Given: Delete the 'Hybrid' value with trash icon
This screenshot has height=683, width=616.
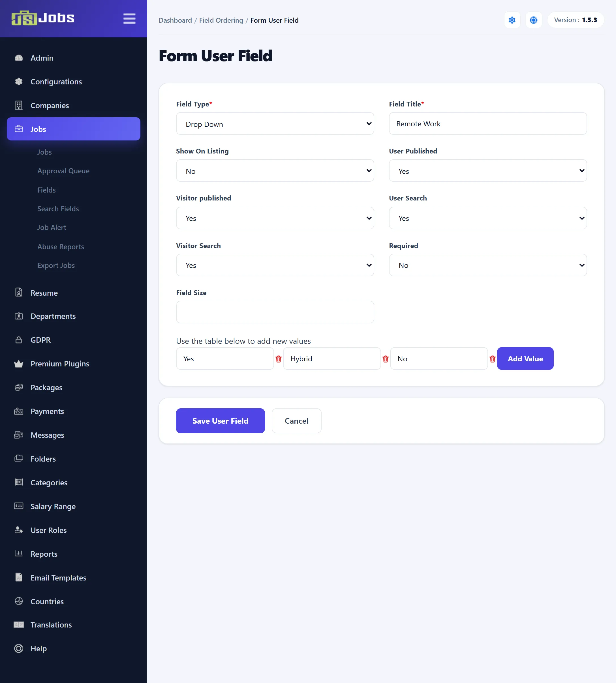Looking at the screenshot, I should pos(386,359).
